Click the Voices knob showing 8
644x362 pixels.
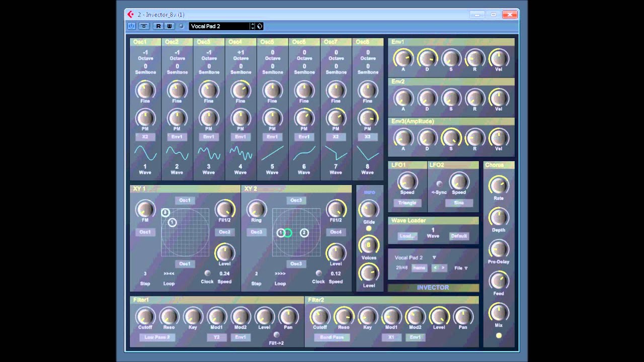(x=369, y=245)
